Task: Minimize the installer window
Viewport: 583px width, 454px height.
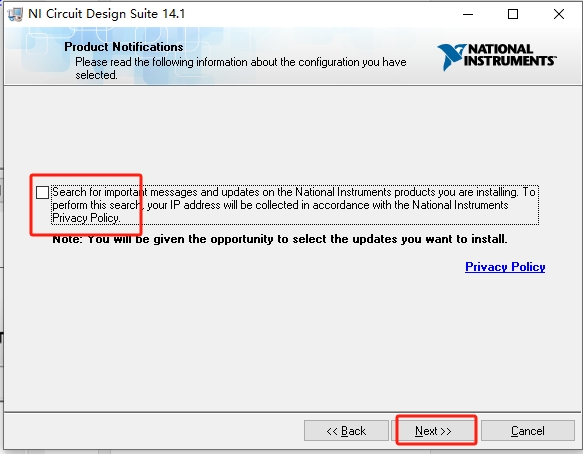Action: click(468, 14)
